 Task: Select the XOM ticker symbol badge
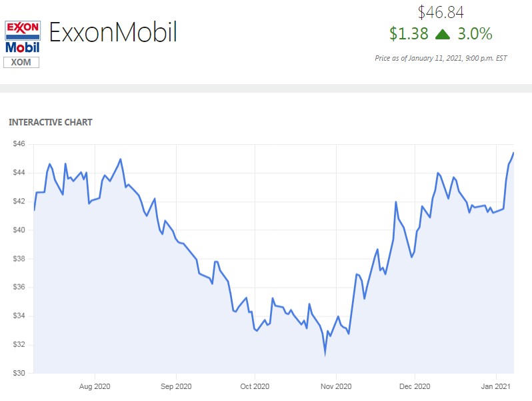22,62
